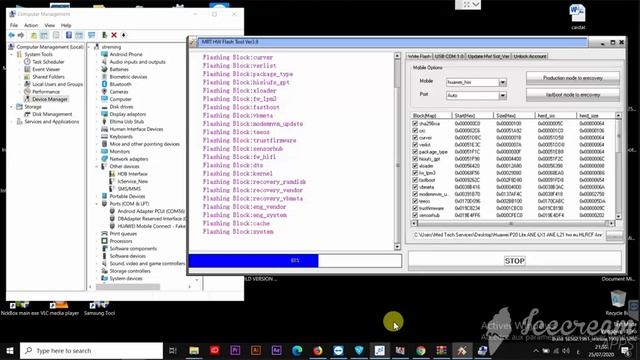Viewport: 640px width, 360px height.
Task: Select Print queues category
Action: [x=123, y=233]
